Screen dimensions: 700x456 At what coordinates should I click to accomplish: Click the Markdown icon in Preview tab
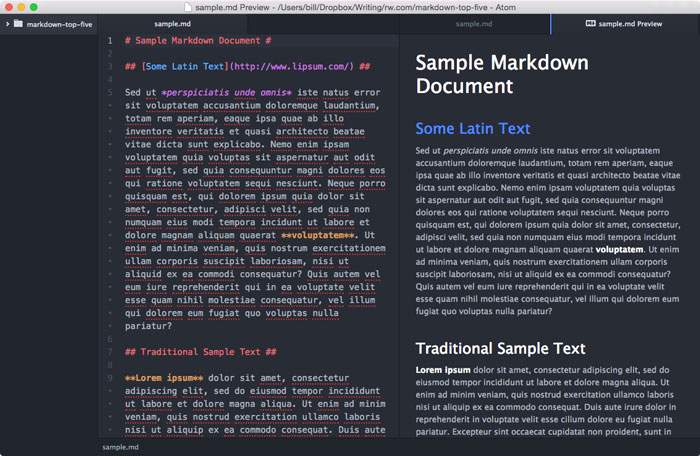click(x=590, y=24)
